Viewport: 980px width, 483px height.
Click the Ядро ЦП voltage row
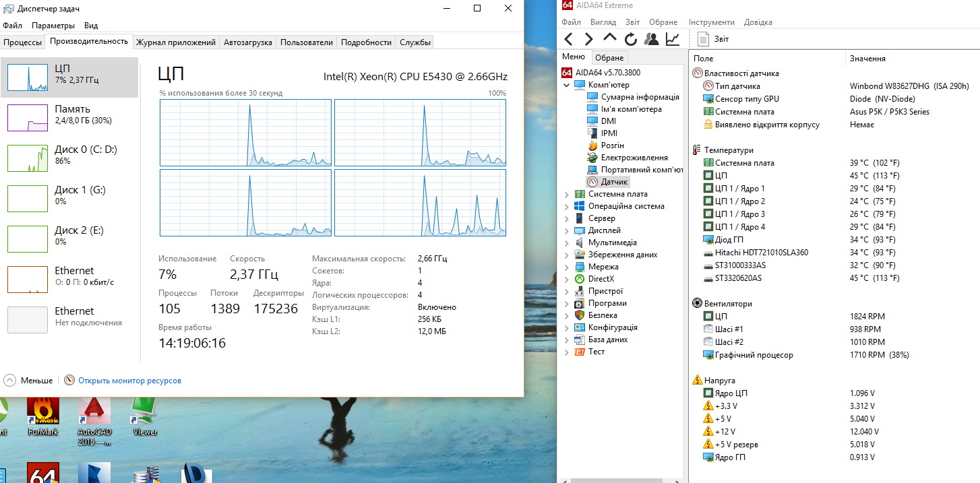click(x=834, y=393)
